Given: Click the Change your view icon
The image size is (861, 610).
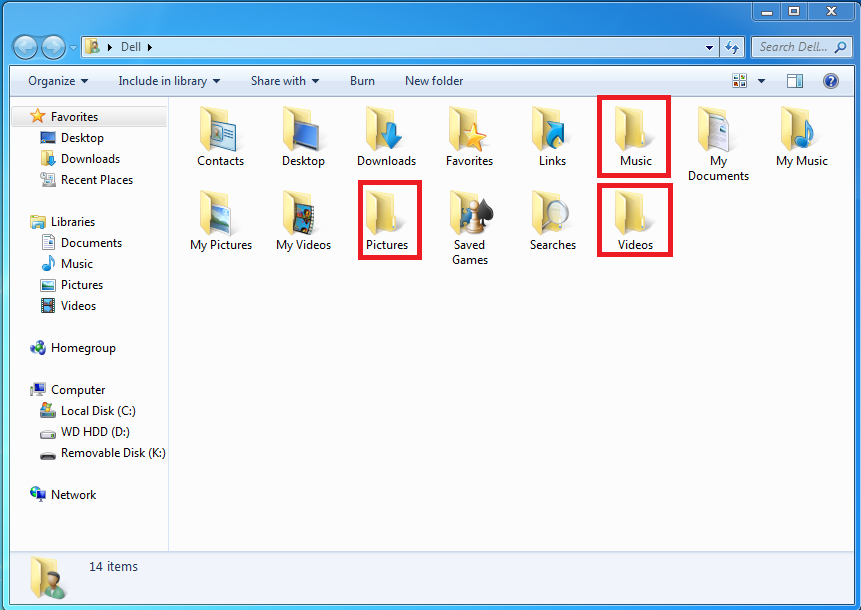Looking at the screenshot, I should (x=739, y=80).
